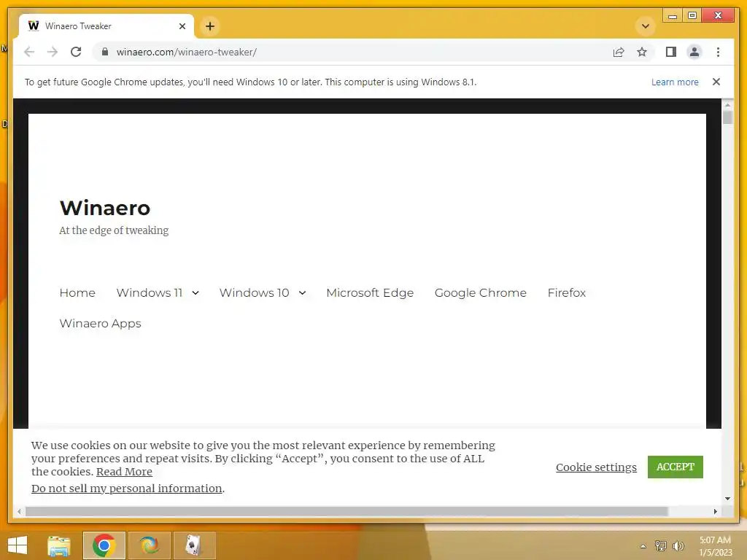Open the Windows 10 menu item
This screenshot has height=560, width=747.
point(254,292)
